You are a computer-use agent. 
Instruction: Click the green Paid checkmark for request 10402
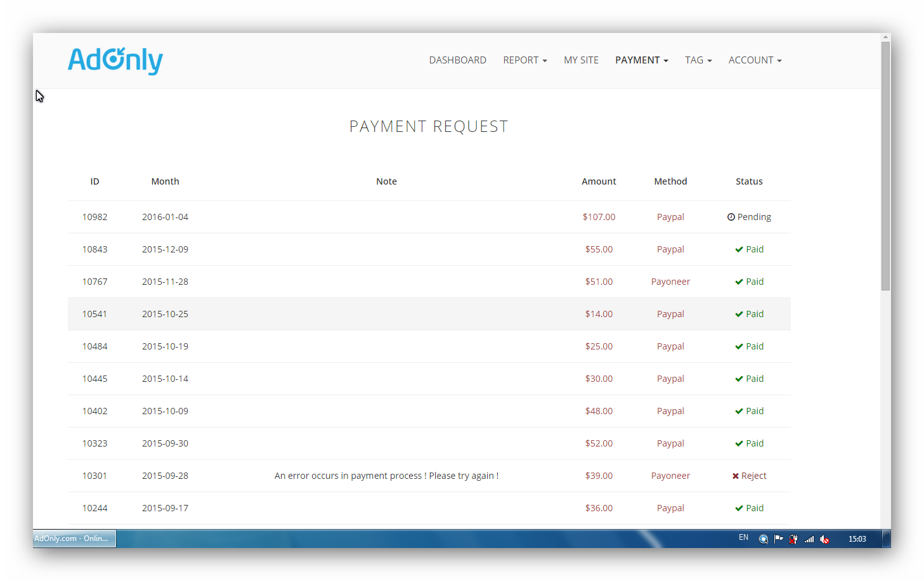[739, 411]
